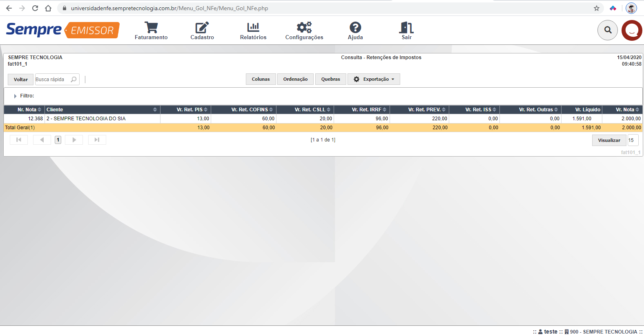Click the 20,00 CSLL value in note row
The height and width of the screenshot is (336, 644).
coord(326,119)
